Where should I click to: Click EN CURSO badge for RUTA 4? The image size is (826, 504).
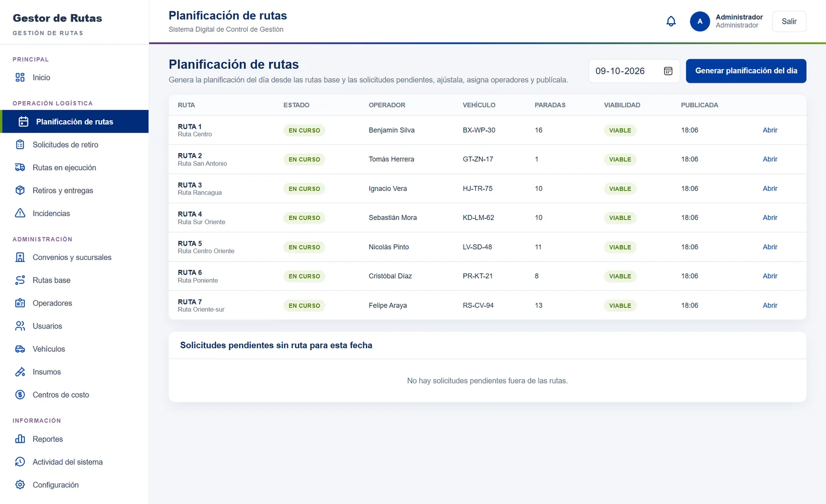coord(304,218)
